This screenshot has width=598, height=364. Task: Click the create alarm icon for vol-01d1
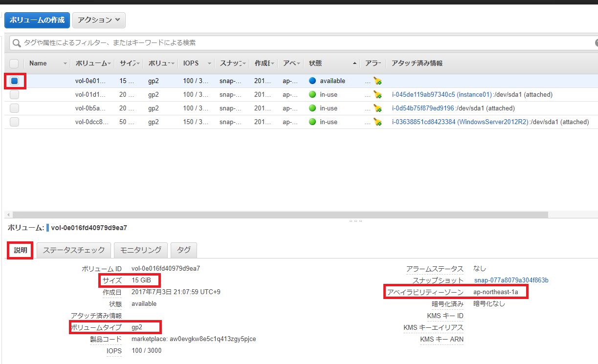coord(377,95)
